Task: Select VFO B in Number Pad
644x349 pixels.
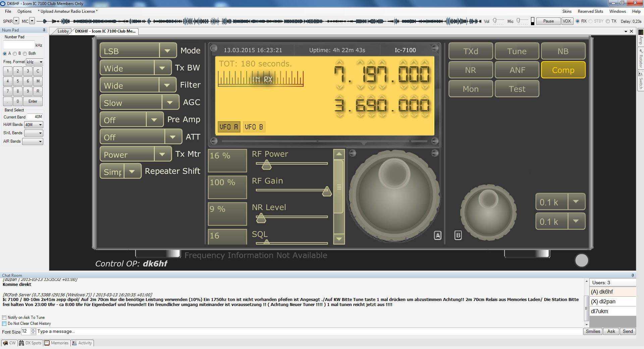Action: [15, 54]
